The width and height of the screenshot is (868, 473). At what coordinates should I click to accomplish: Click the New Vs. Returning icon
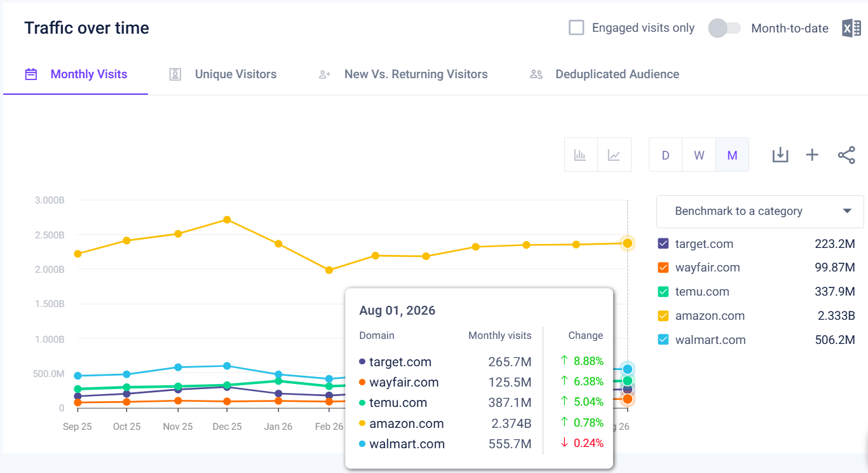(325, 74)
